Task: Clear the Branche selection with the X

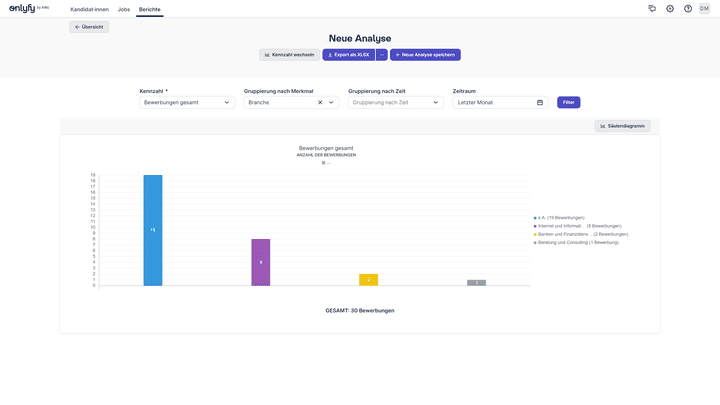Action: (320, 102)
